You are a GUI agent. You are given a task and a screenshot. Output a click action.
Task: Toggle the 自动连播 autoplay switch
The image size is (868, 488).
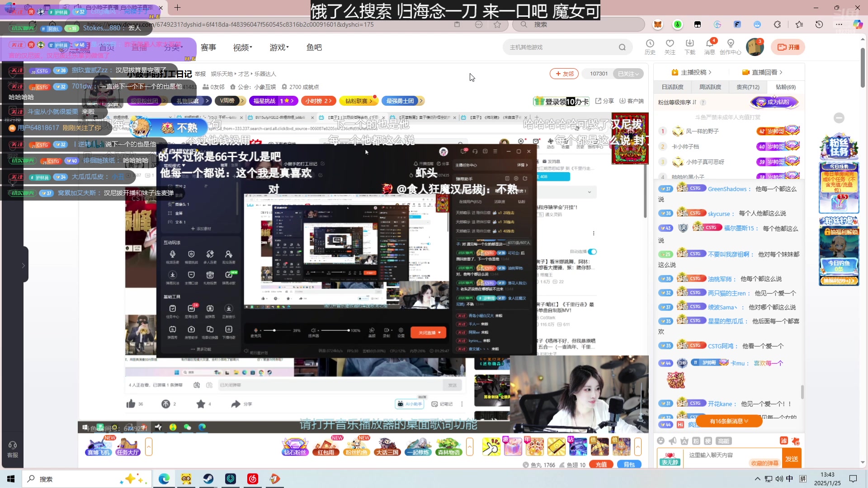592,252
